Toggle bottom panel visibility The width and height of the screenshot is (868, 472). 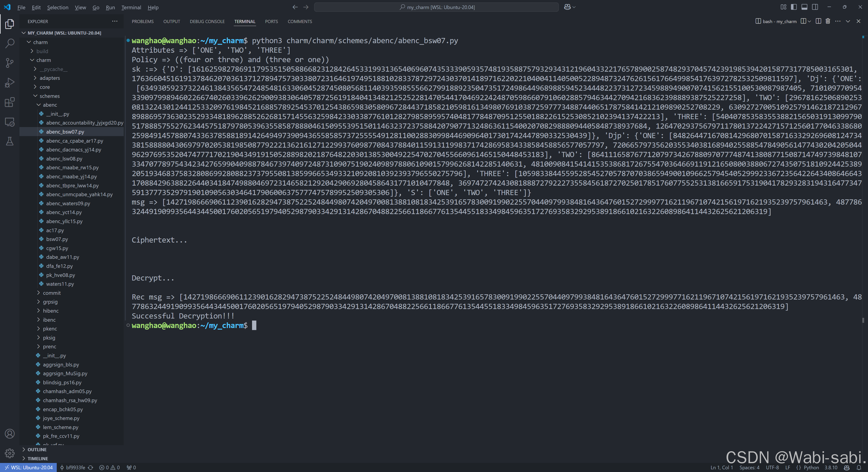point(804,7)
